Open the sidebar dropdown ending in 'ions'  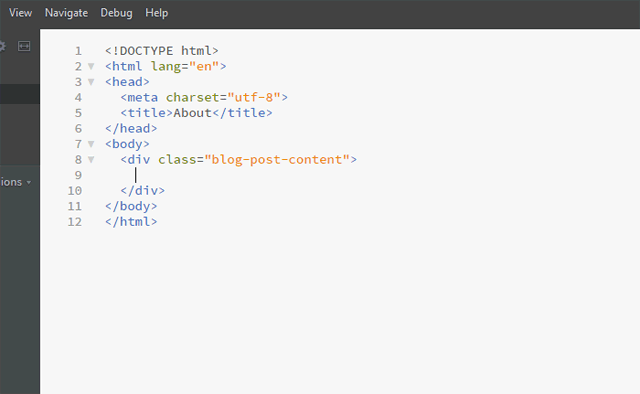16,182
